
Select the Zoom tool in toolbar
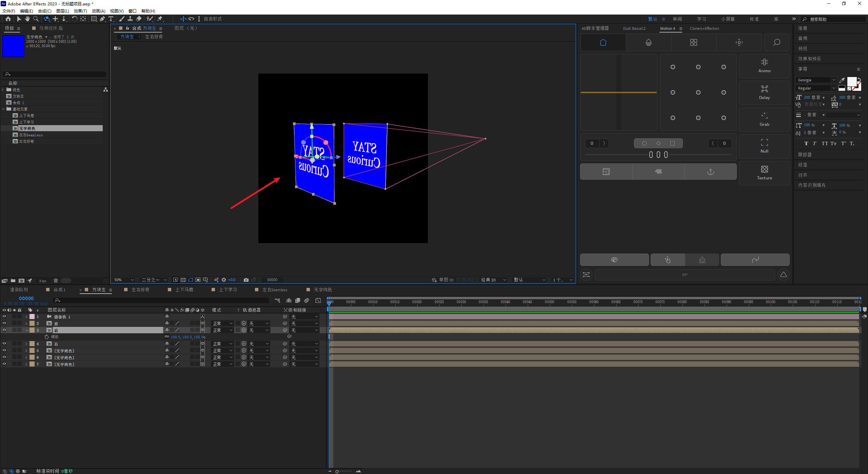[36, 19]
